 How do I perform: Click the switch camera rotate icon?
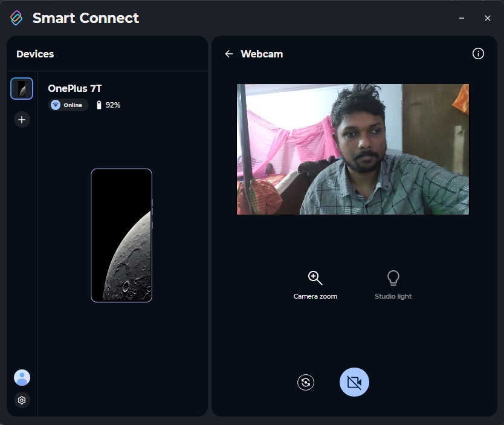(306, 382)
